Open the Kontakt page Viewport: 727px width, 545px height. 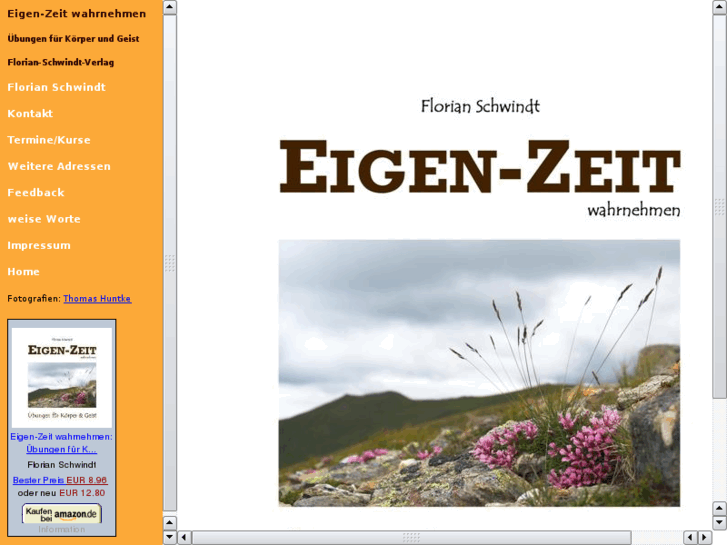tap(30, 114)
